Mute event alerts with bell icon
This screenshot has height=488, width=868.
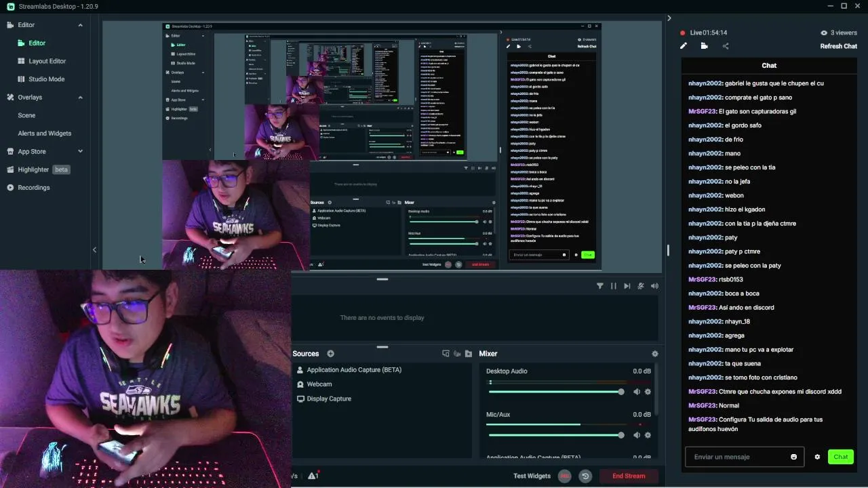click(x=641, y=286)
